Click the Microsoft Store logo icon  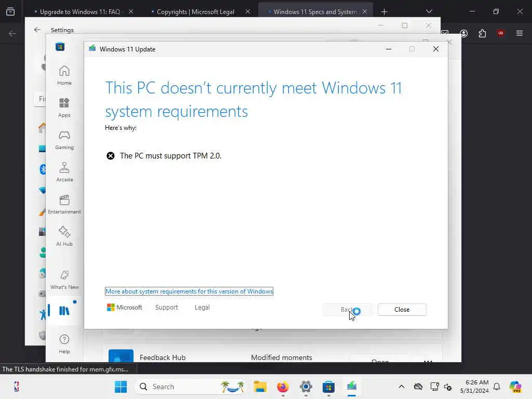click(60, 47)
